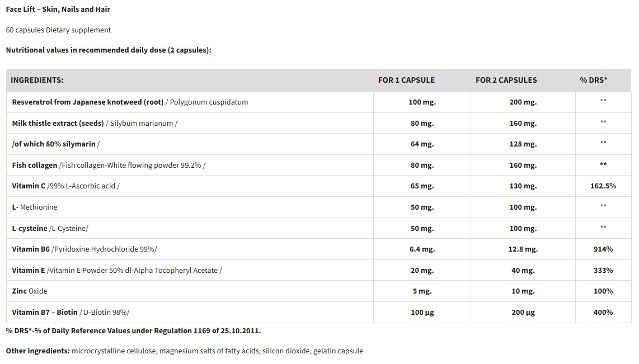Click the 'Face Lift – Skin, Nails and Hair' title
This screenshot has width=639, height=364.
(x=58, y=9)
